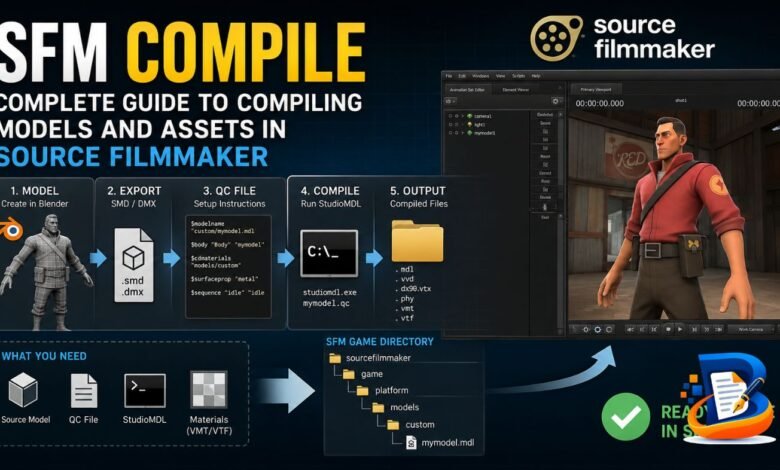Open the Scripts menu in SFM

click(518, 76)
